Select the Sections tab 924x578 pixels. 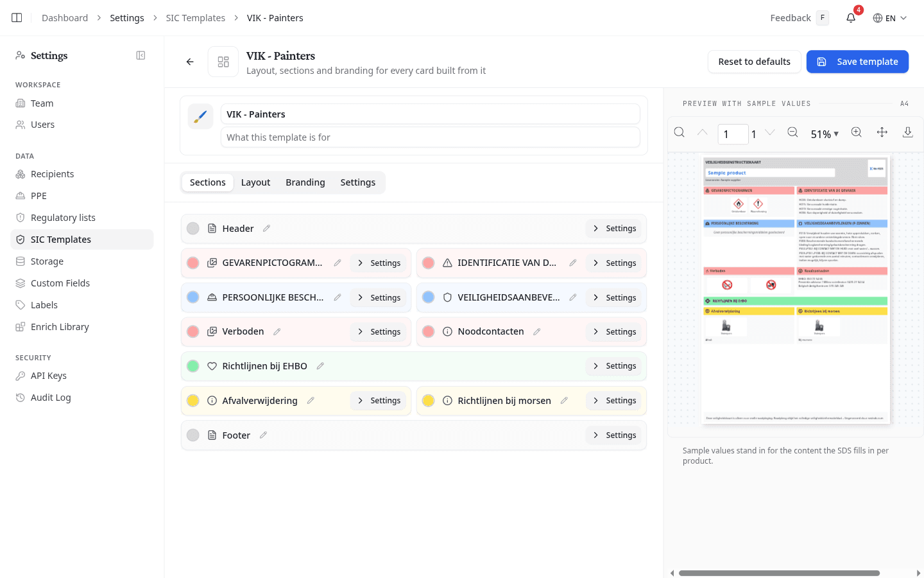pyautogui.click(x=208, y=182)
